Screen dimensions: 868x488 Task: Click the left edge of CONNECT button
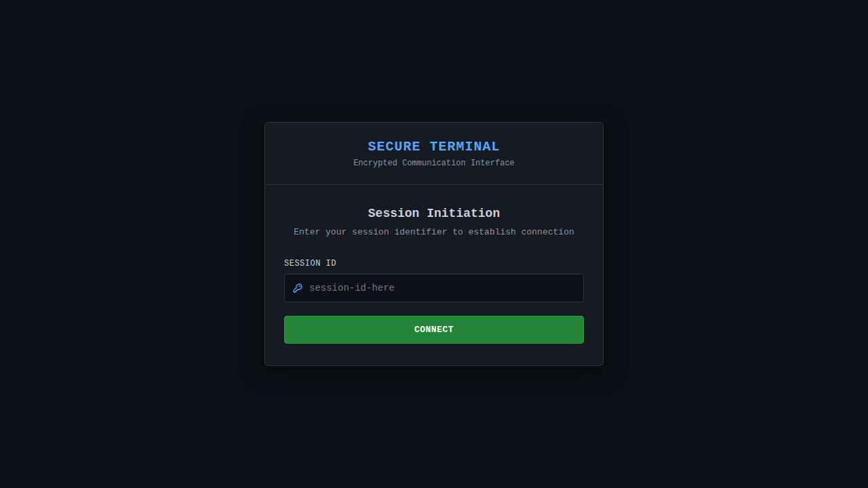290,329
